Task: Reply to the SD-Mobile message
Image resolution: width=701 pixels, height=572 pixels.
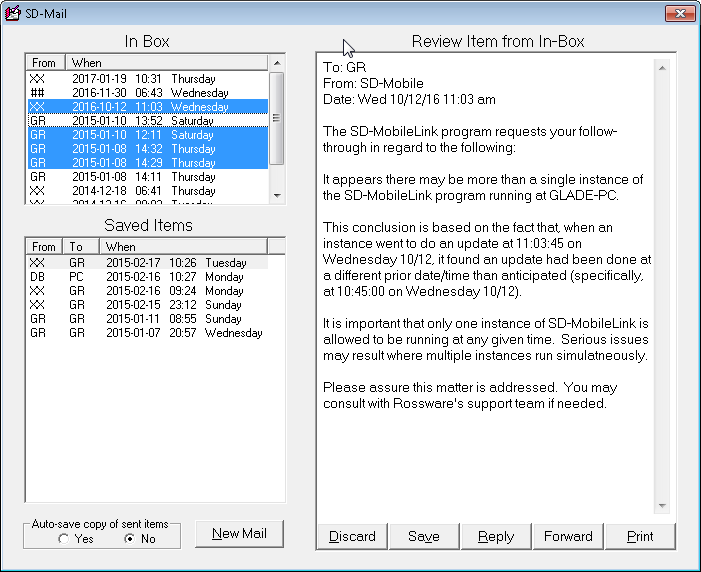Action: click(x=496, y=536)
